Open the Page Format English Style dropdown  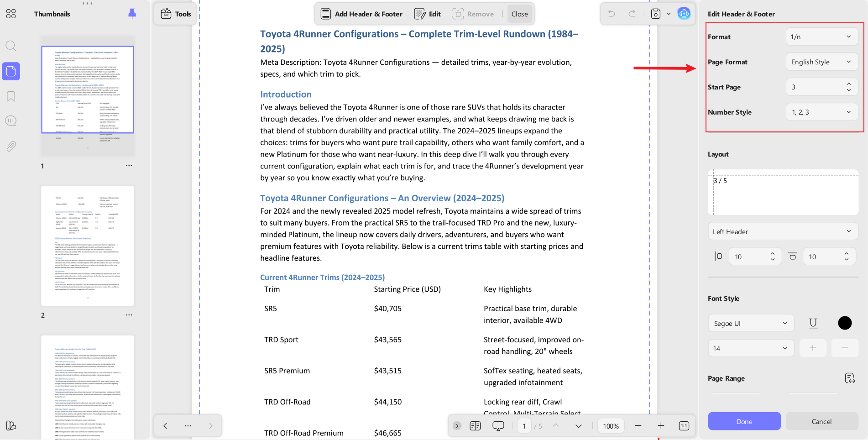coord(821,62)
